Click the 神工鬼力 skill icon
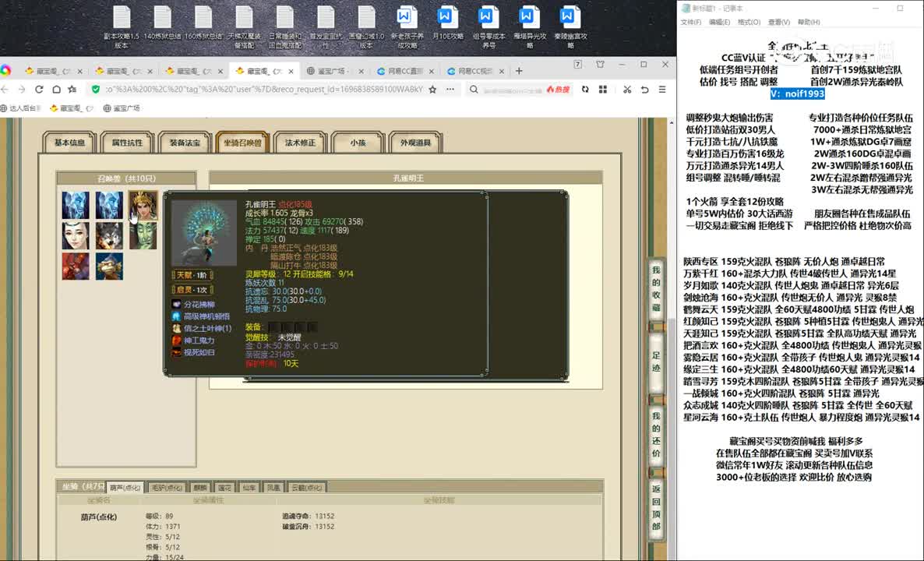The width and height of the screenshot is (924, 561). click(x=176, y=340)
